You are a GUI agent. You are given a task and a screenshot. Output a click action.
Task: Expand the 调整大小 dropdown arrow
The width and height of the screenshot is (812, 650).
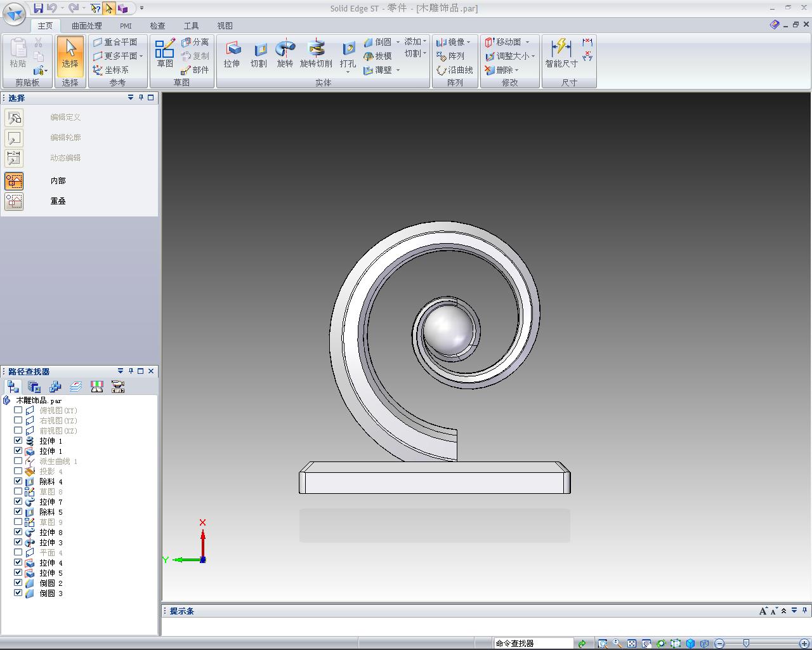pyautogui.click(x=533, y=56)
